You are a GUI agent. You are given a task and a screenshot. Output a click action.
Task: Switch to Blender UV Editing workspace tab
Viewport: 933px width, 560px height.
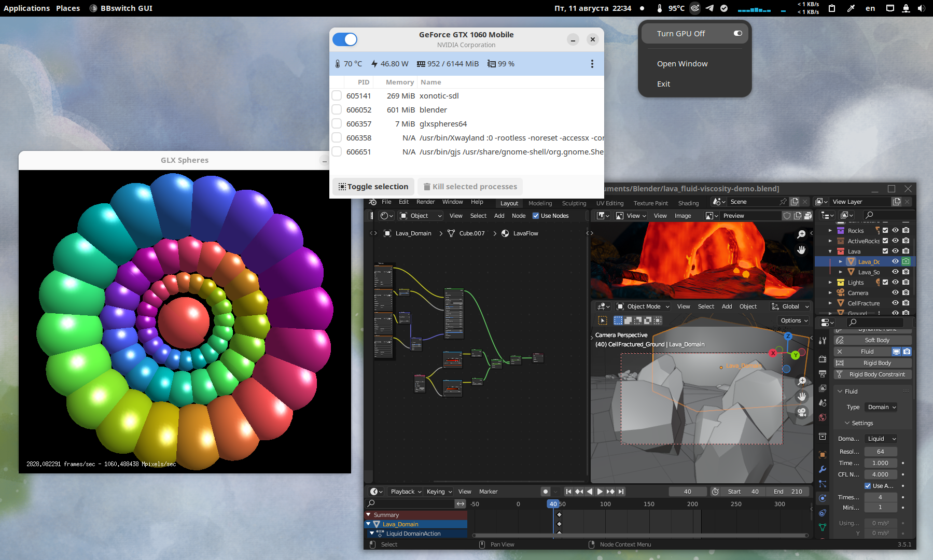609,203
